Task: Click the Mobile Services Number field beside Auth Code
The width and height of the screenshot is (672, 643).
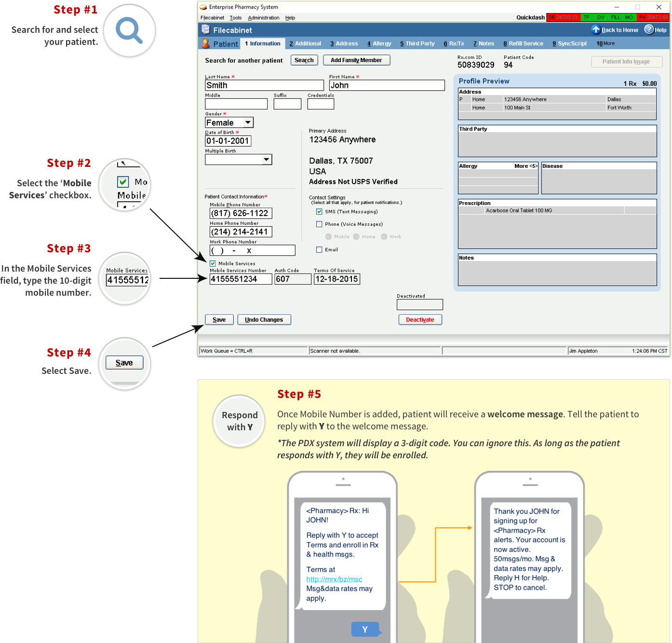Action: (241, 279)
